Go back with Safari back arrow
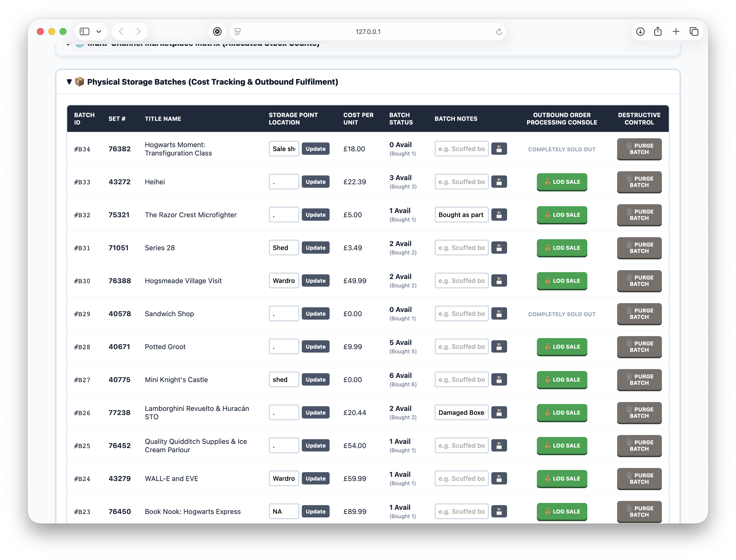The height and width of the screenshot is (560, 736). 121,31
